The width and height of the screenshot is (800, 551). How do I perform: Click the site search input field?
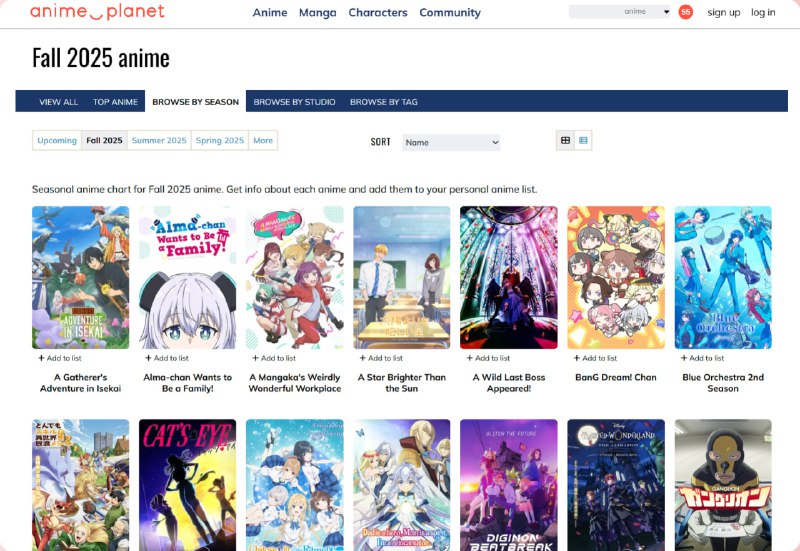[x=596, y=11]
